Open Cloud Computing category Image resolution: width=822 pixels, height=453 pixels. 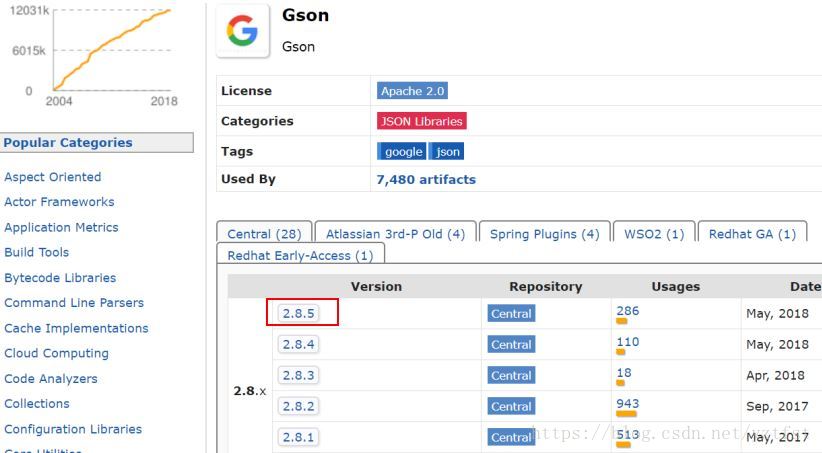[56, 353]
